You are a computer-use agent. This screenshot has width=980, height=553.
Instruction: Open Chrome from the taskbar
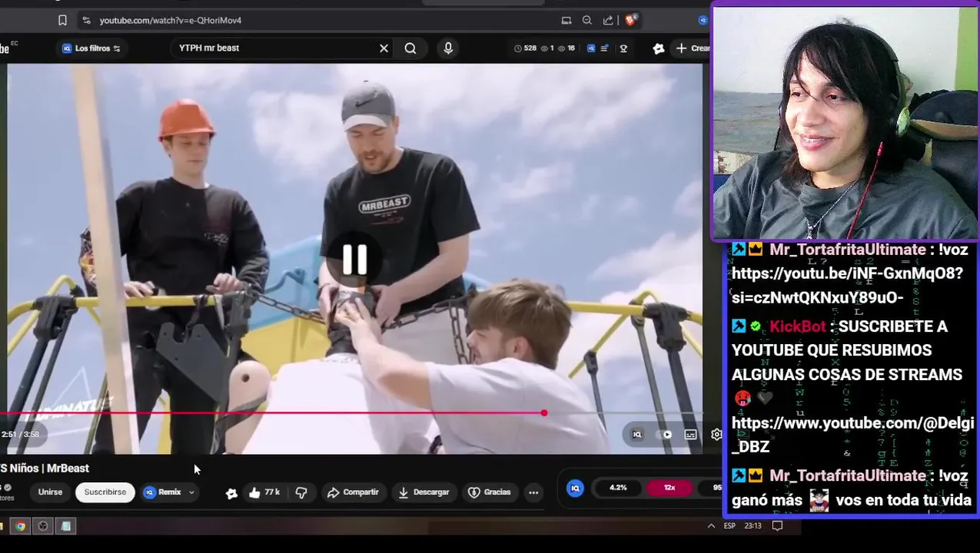21,526
